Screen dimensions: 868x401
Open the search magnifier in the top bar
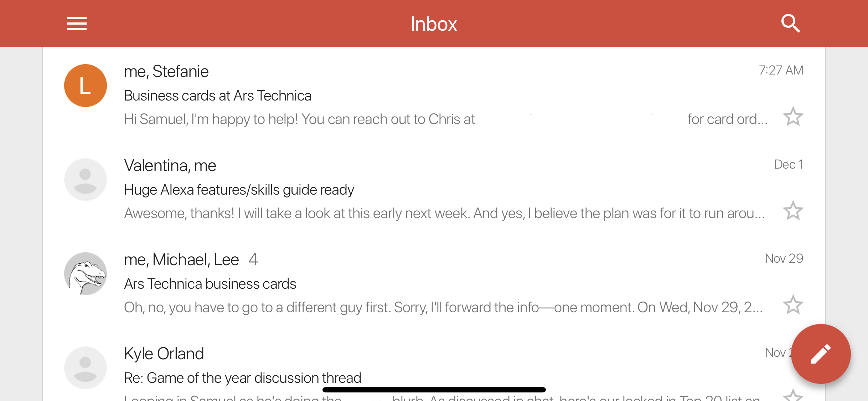click(790, 23)
